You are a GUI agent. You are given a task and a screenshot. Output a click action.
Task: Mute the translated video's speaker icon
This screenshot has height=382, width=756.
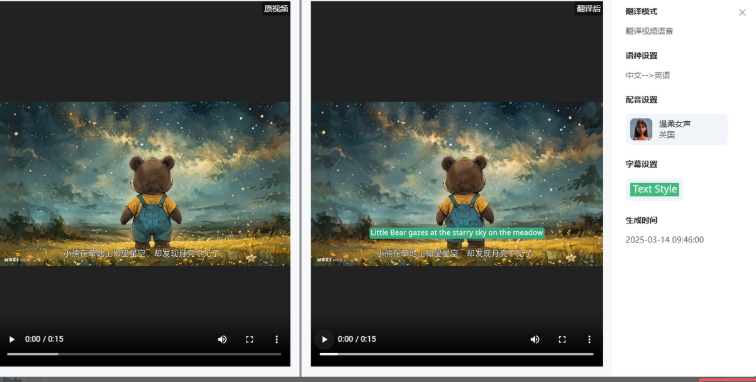pyautogui.click(x=535, y=340)
